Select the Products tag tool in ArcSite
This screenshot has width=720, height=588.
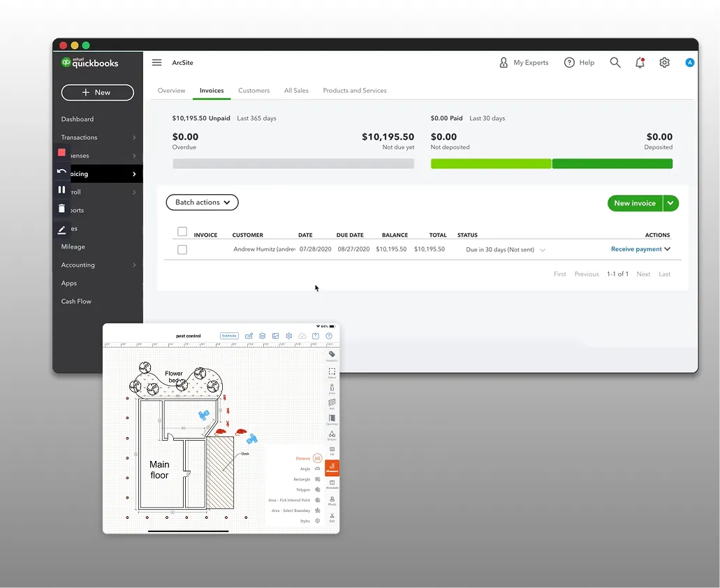[332, 356]
